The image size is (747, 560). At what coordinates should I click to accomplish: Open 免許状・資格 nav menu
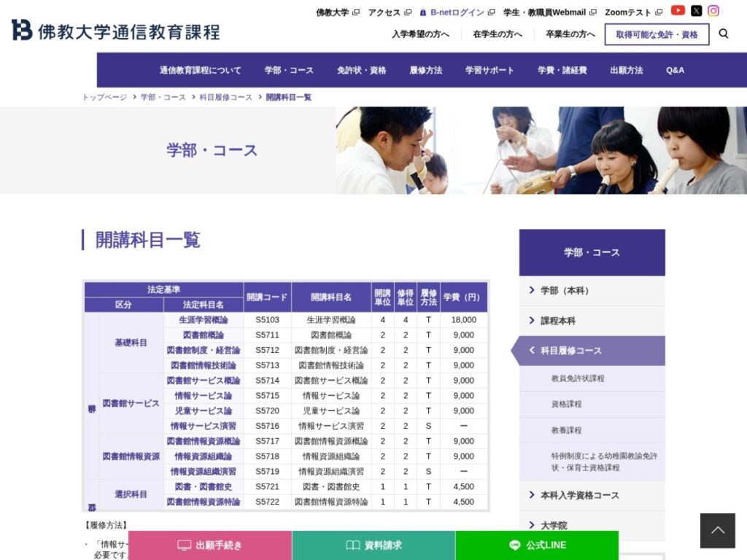(361, 70)
